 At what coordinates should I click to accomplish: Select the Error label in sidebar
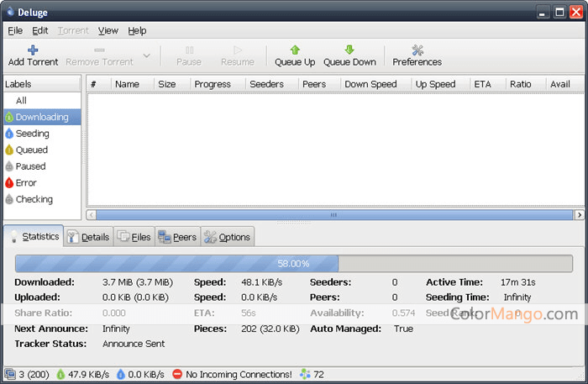(x=26, y=182)
